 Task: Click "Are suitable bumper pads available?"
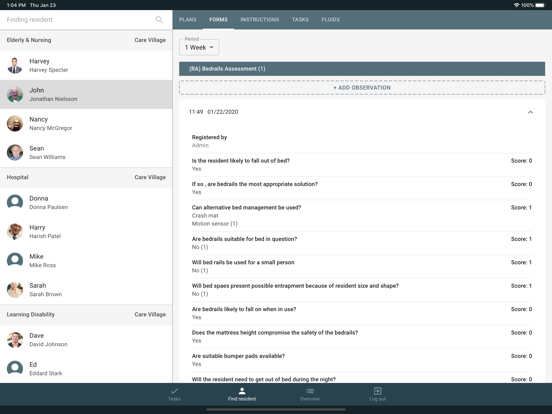[238, 356]
